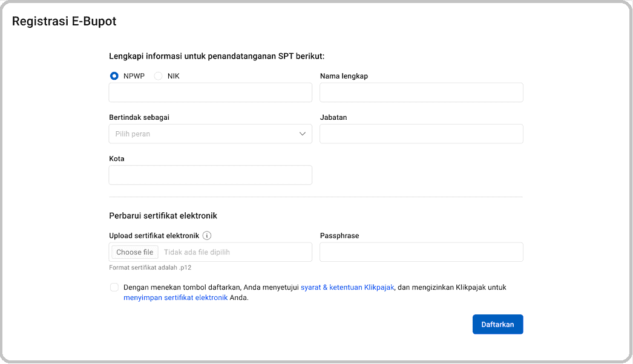The width and height of the screenshot is (633, 364).
Task: Focus the Nama lengkap input field
Action: pyautogui.click(x=421, y=93)
